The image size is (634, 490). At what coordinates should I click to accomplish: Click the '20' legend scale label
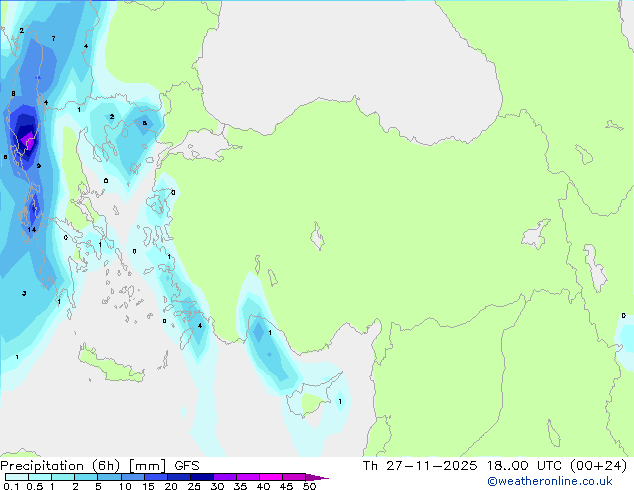(x=171, y=486)
